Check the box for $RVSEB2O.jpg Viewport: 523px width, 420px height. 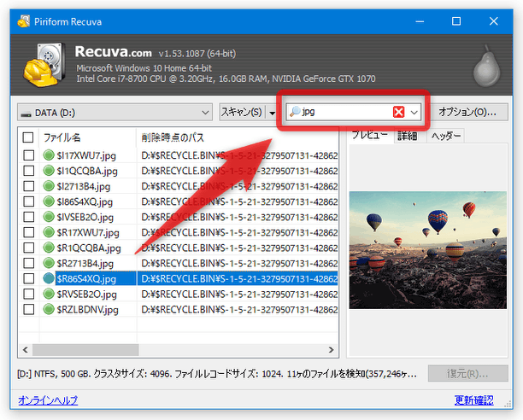tap(29, 294)
